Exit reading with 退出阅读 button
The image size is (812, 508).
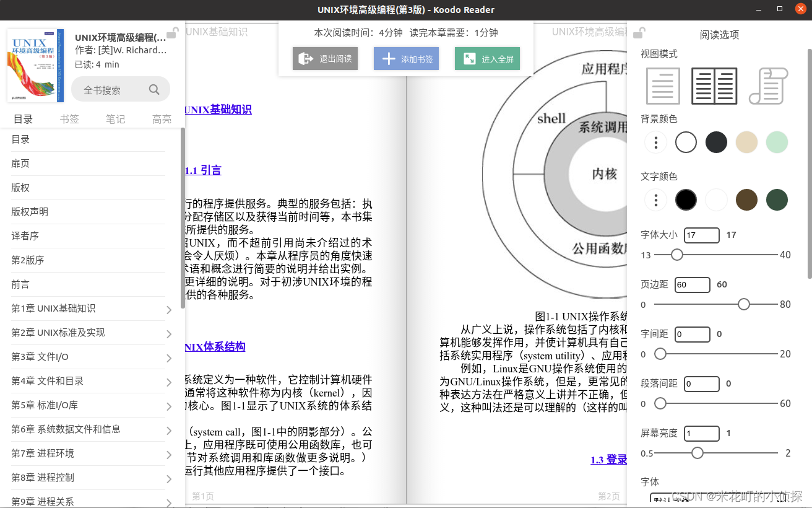tap(326, 59)
